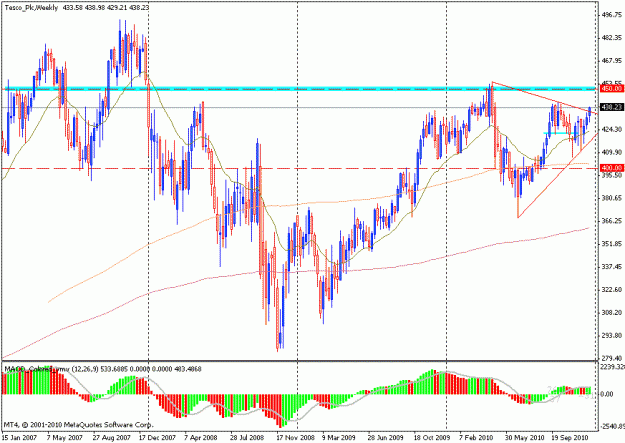
Task: Click the 9 Mar 2009 date label
Action: click(338, 437)
